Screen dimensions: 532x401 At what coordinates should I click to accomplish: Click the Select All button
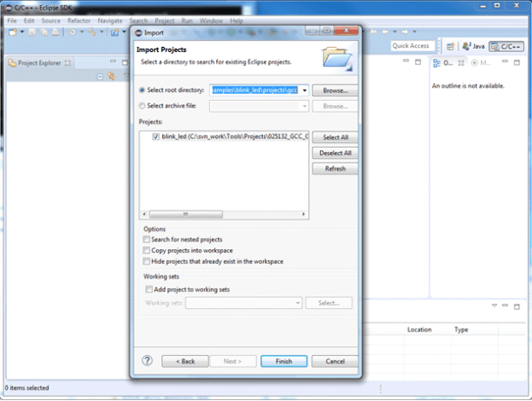click(x=335, y=137)
